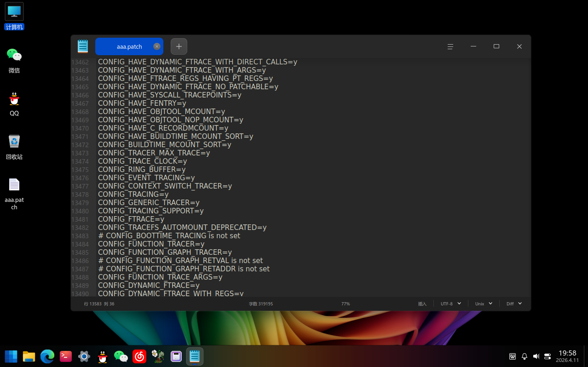Expand the Diff syntax highlighting dropdown
The image size is (588, 367).
coord(514,304)
